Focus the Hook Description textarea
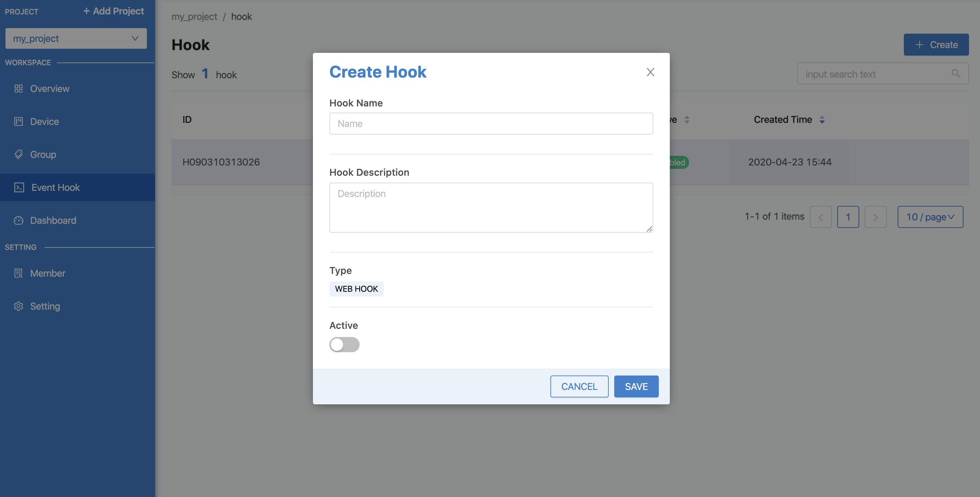The width and height of the screenshot is (980, 497). 491,207
